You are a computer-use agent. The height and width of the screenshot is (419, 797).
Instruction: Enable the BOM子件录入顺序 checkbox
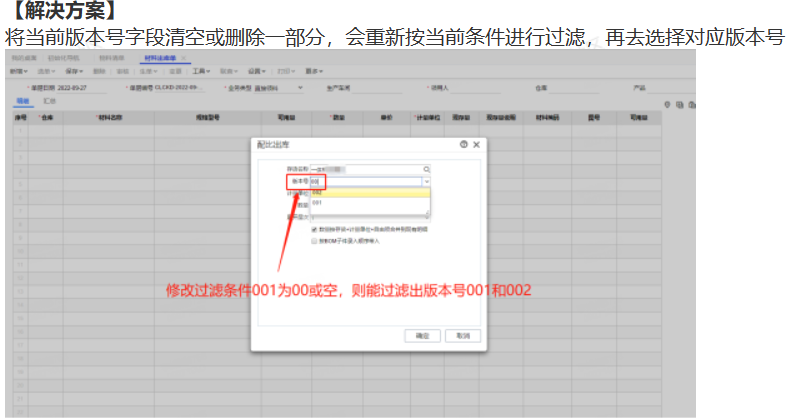[x=314, y=241]
